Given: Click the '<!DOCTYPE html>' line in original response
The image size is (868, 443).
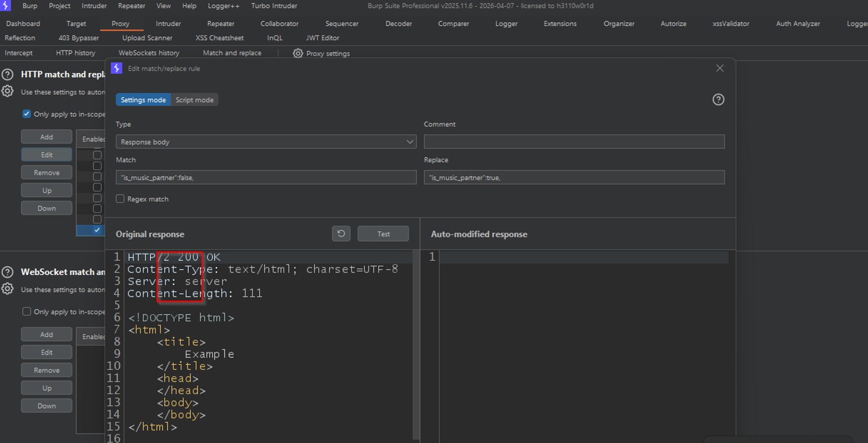Looking at the screenshot, I should [x=181, y=318].
